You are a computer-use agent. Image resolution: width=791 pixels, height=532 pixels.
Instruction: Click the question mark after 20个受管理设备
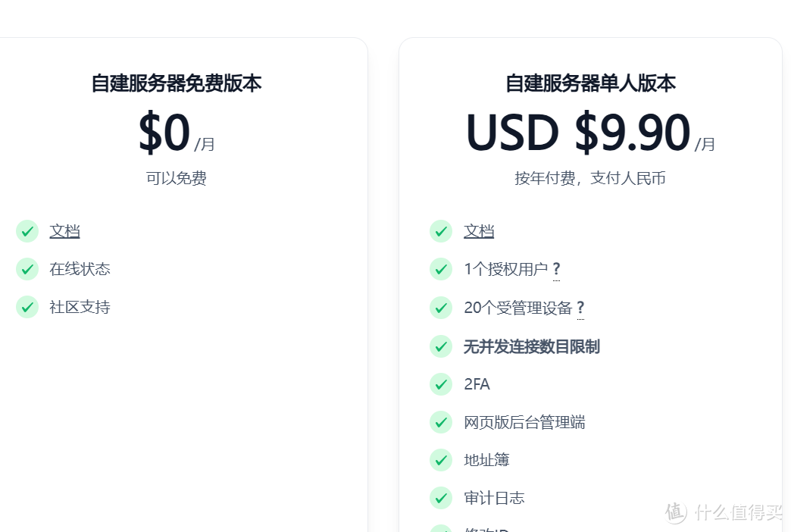click(580, 308)
